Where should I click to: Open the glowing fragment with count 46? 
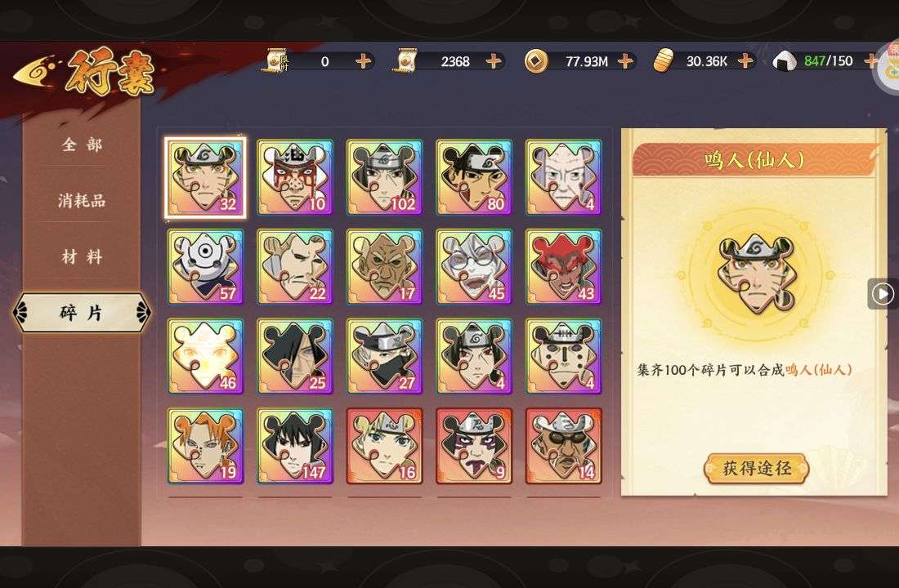click(x=205, y=356)
